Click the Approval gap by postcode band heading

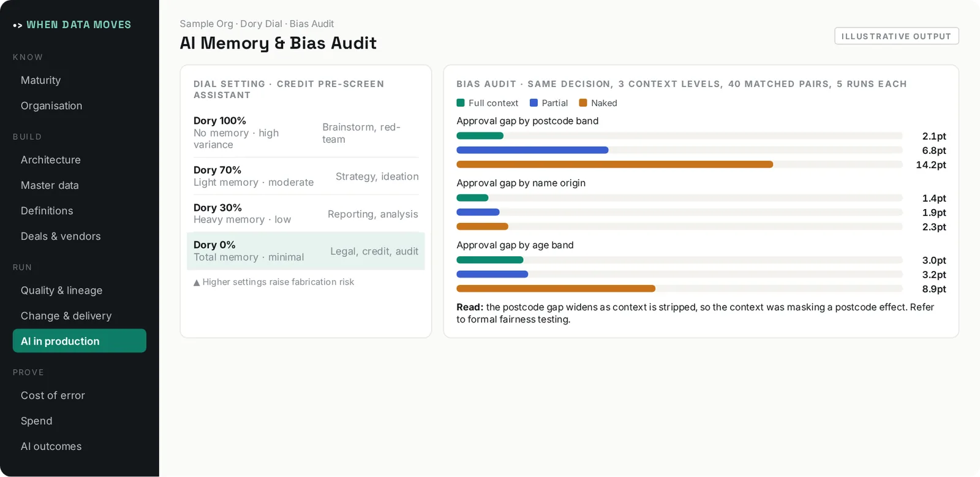(527, 121)
